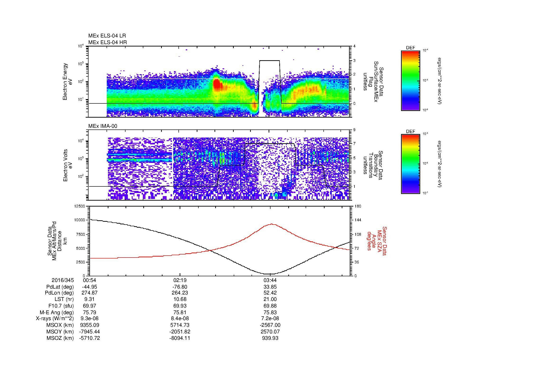Click the PdLat value -76.80

click(x=180, y=287)
